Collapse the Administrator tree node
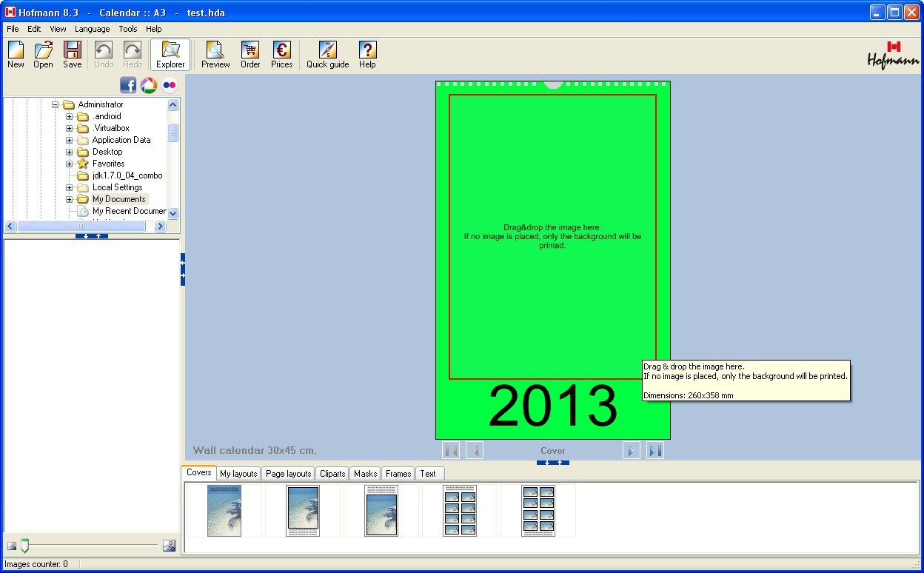This screenshot has width=924, height=573. 55,104
